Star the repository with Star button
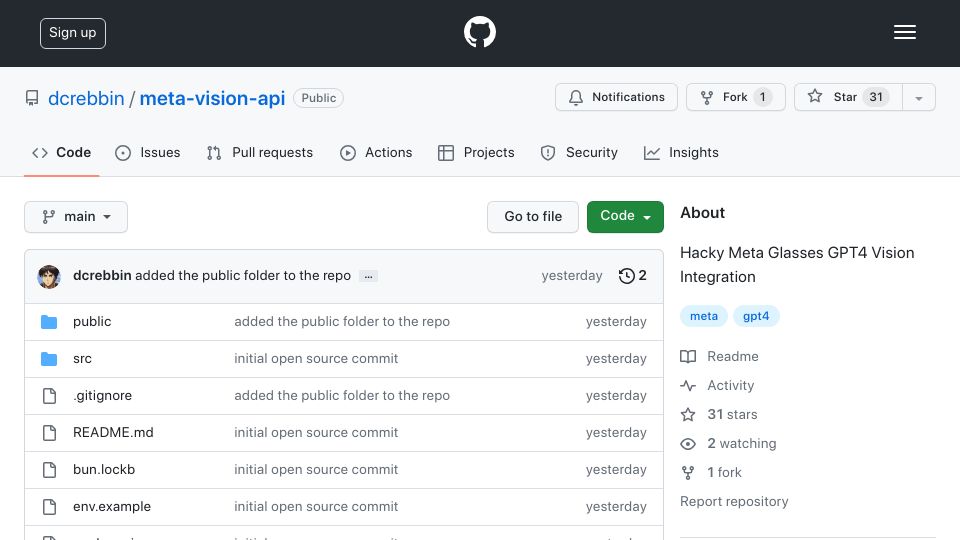Screen dimensions: 960x540 click(848, 97)
